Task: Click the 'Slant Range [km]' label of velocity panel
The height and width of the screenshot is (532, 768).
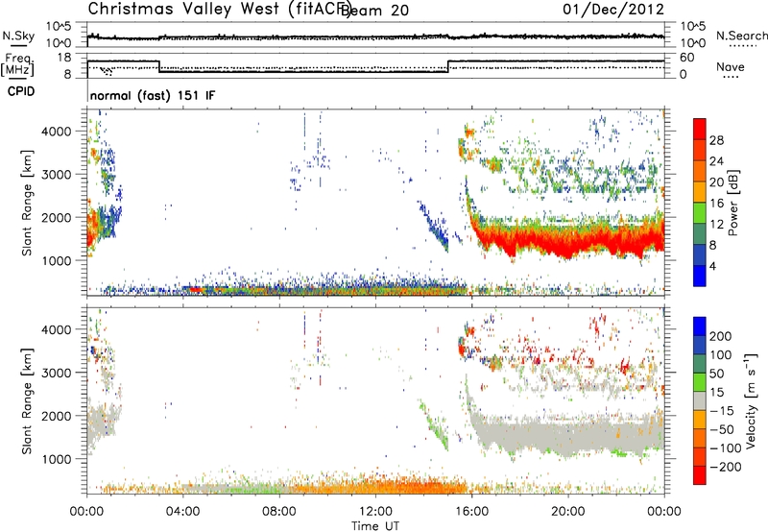Action: (x=27, y=401)
